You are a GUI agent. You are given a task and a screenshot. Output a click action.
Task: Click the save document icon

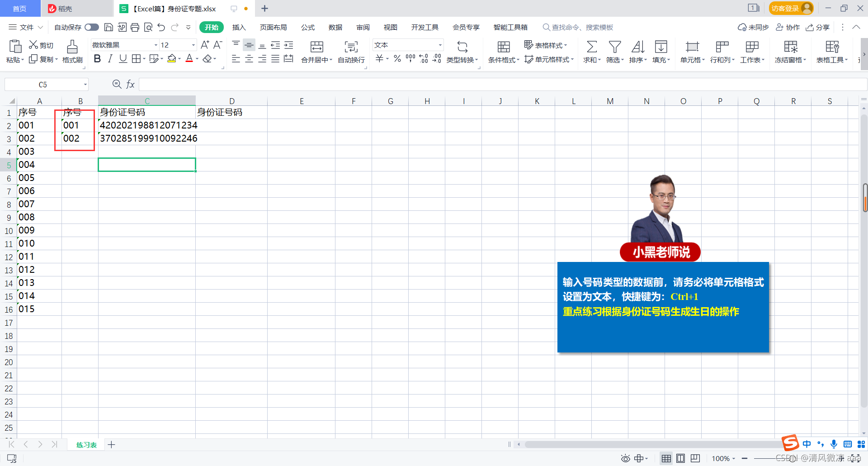coord(108,27)
